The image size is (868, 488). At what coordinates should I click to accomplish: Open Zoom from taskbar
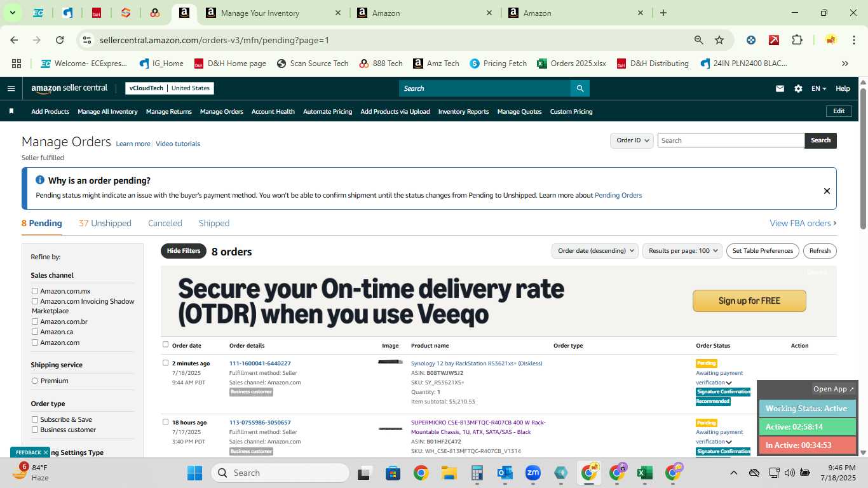[533, 473]
